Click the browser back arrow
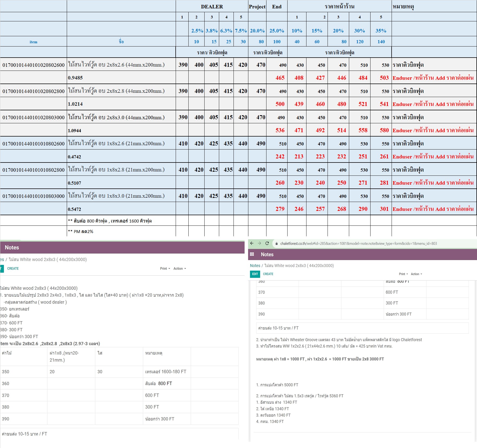The image size is (477, 448). [252, 243]
